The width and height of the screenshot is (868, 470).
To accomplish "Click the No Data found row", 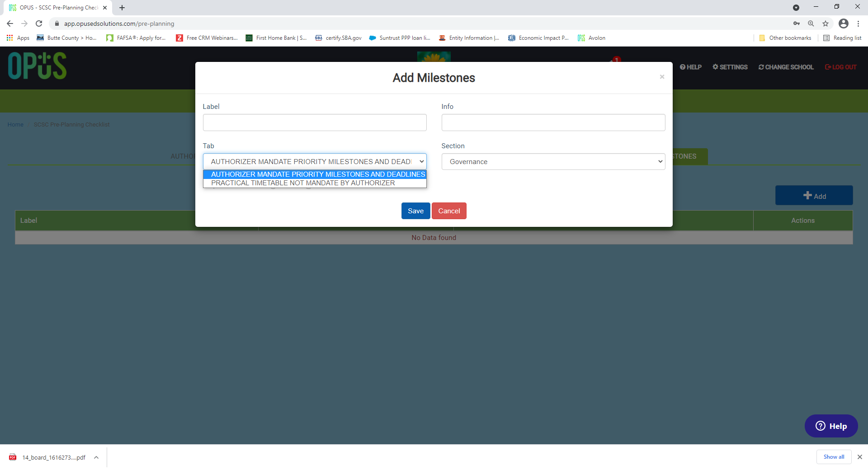I will (434, 238).
